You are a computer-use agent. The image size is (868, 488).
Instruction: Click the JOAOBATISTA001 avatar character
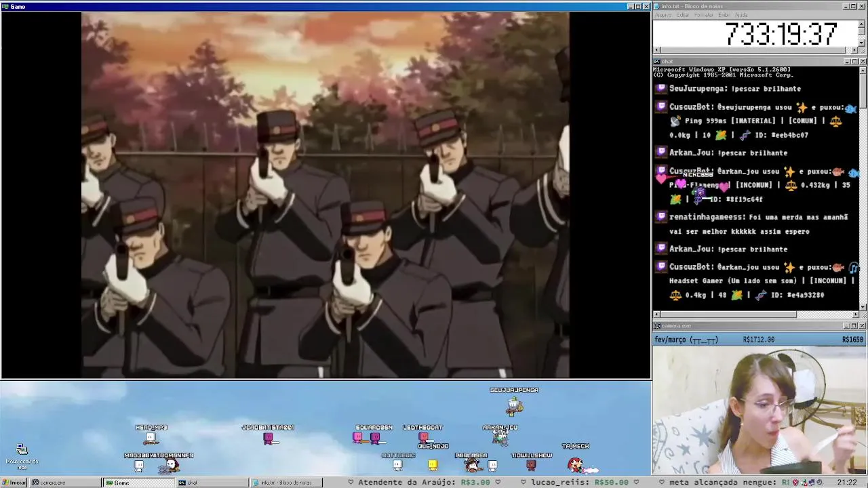(x=269, y=438)
